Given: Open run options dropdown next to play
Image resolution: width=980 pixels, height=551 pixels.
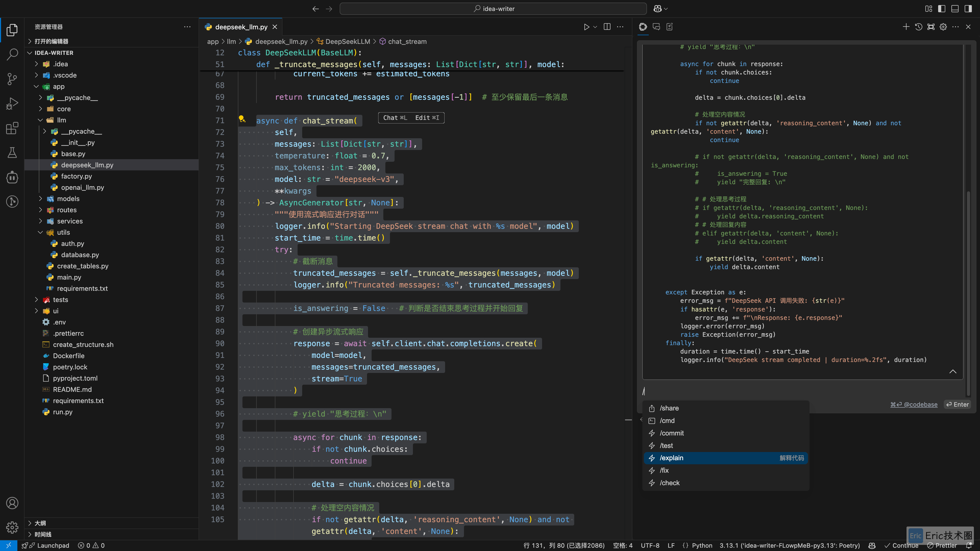Looking at the screenshot, I should tap(595, 27).
